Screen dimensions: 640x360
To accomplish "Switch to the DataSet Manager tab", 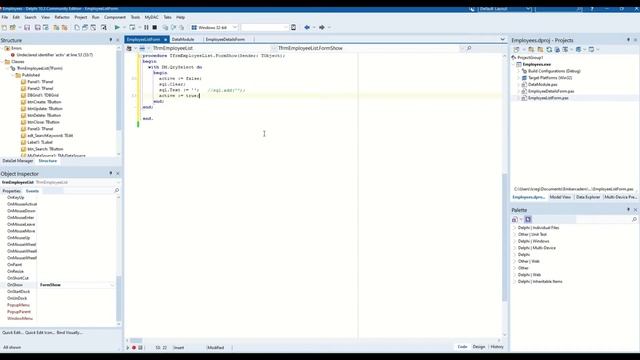I will [x=18, y=161].
